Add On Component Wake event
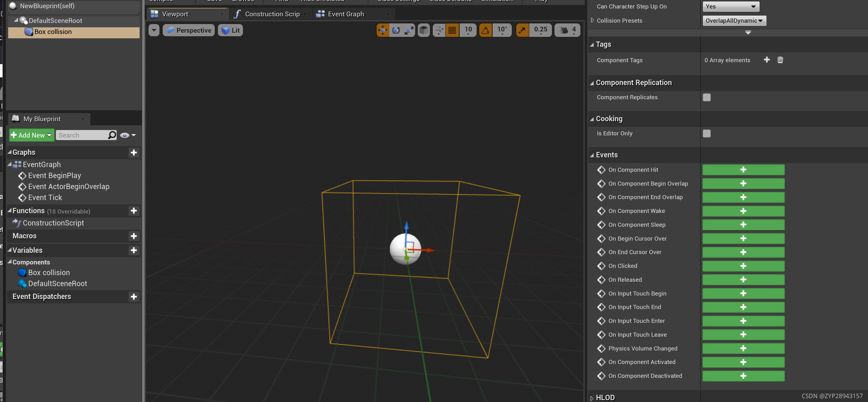 (x=743, y=211)
